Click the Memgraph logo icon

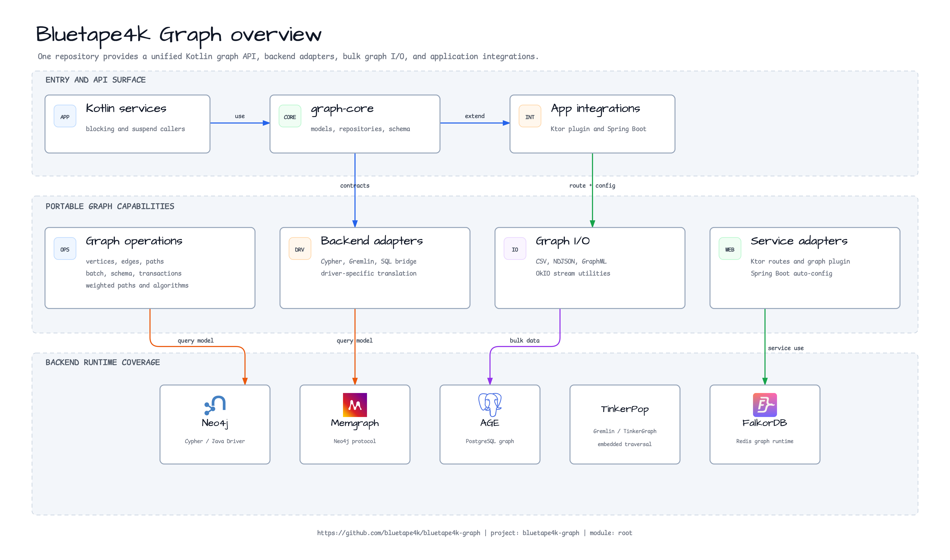coord(355,405)
